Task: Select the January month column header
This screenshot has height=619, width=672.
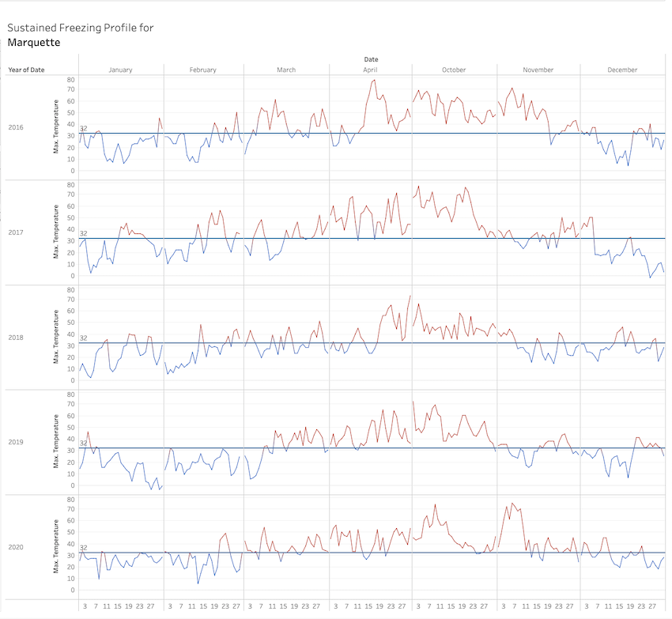Action: (x=120, y=70)
